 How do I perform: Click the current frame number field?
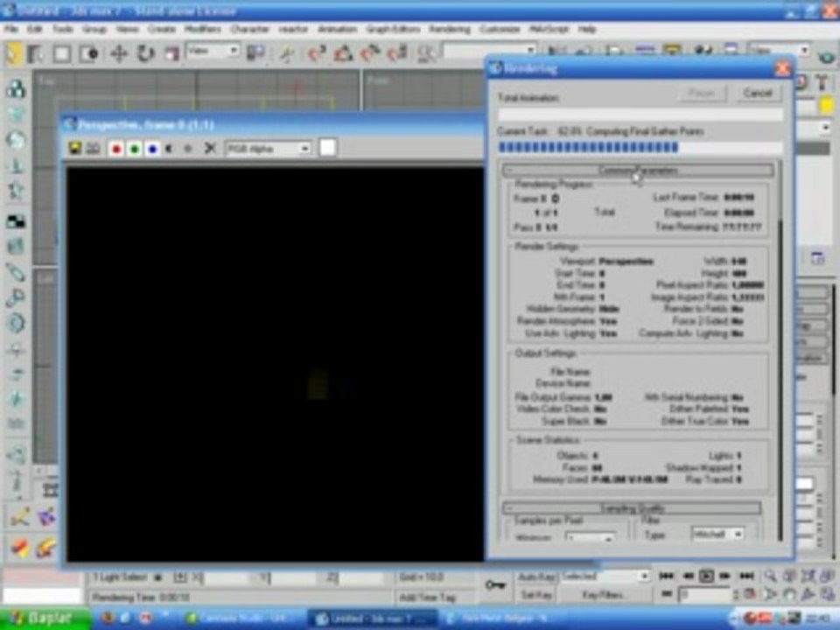(x=705, y=595)
